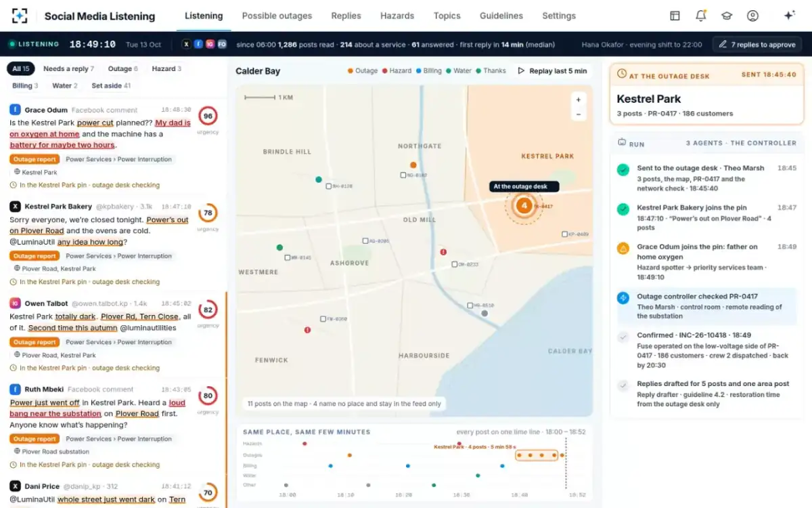Click the Social Media Listening logo

20,16
